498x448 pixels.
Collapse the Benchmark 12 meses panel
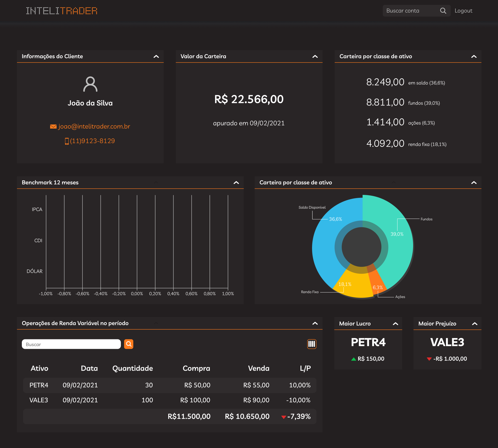[236, 182]
